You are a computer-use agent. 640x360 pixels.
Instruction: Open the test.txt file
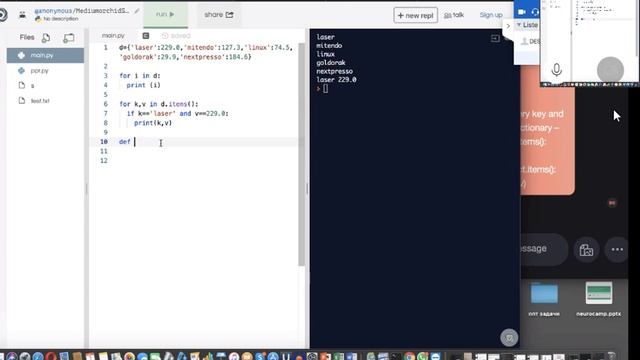40,101
